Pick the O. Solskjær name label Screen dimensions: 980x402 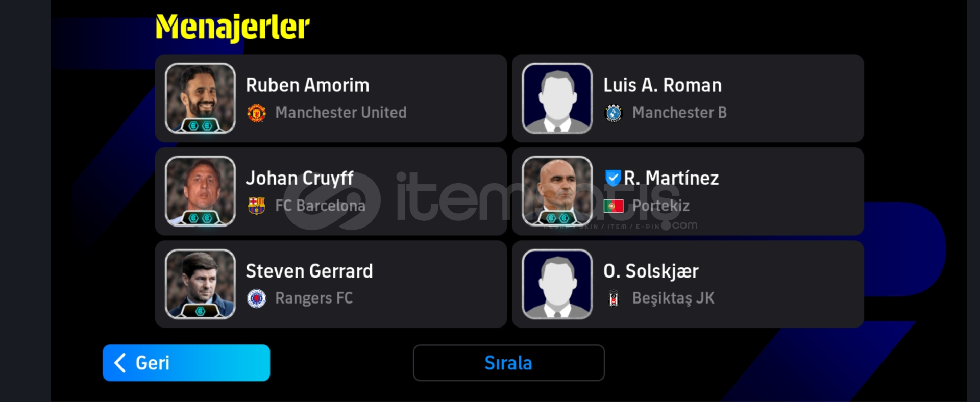click(x=651, y=271)
